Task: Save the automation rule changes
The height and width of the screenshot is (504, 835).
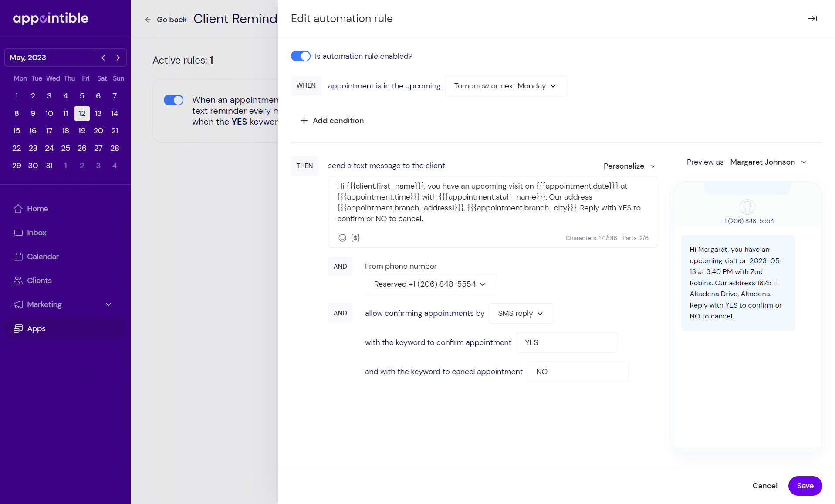Action: tap(805, 486)
